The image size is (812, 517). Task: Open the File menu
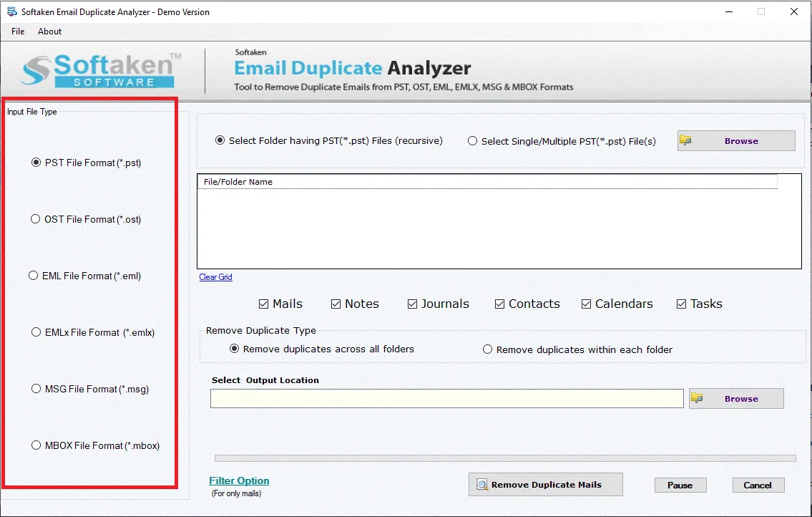18,31
